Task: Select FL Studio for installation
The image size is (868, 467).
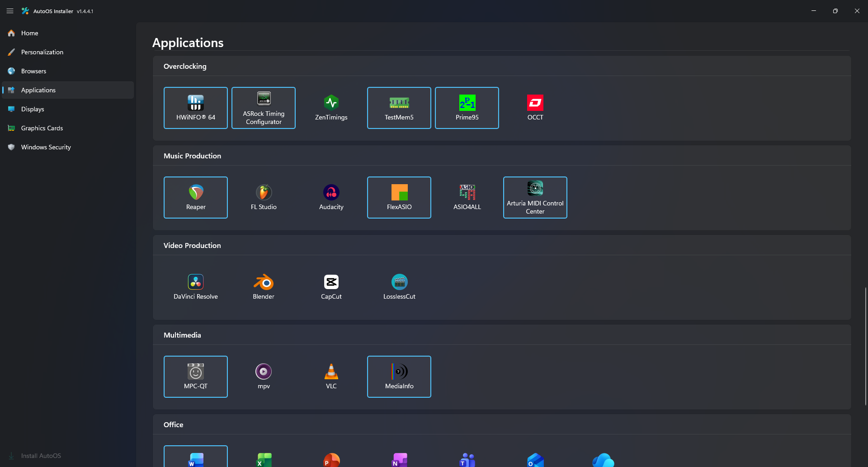Action: (x=264, y=197)
